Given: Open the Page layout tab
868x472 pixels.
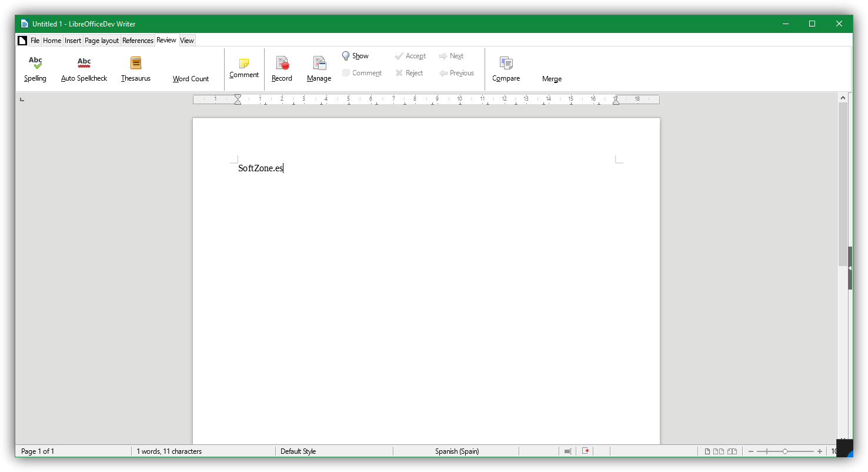Looking at the screenshot, I should pos(102,41).
